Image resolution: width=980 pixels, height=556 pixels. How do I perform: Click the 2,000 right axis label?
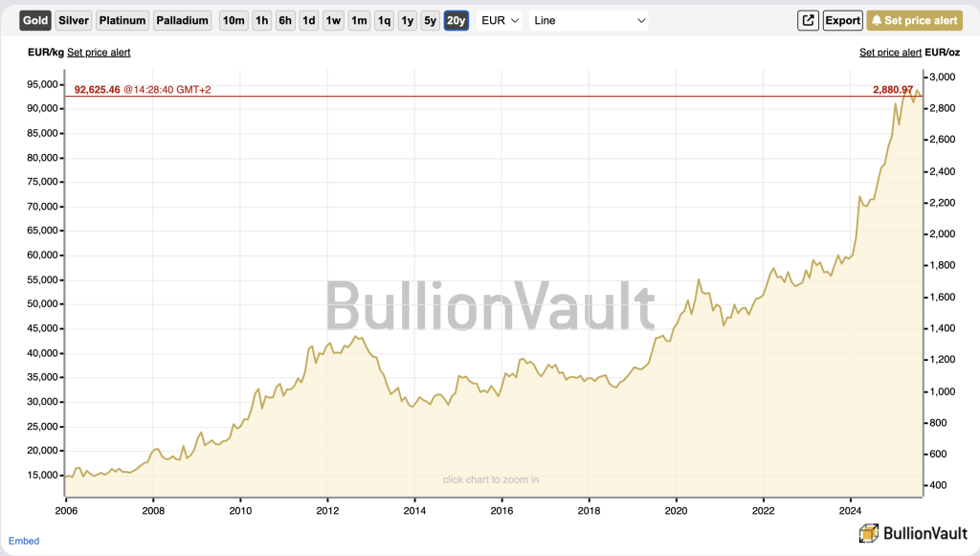click(943, 234)
